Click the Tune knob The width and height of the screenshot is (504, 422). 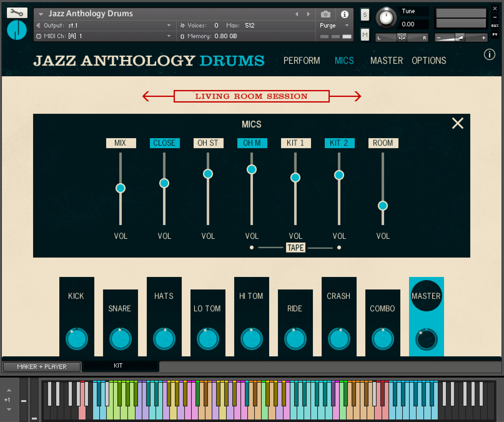[x=386, y=18]
